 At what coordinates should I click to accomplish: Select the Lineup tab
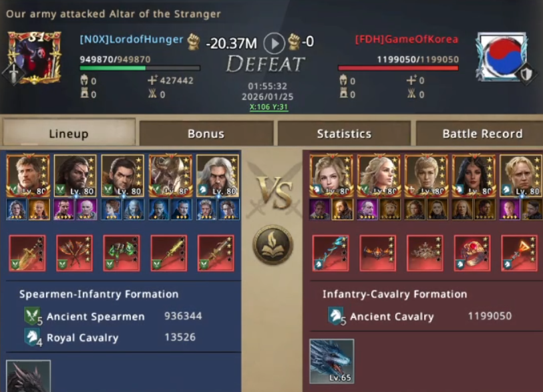[x=69, y=133]
